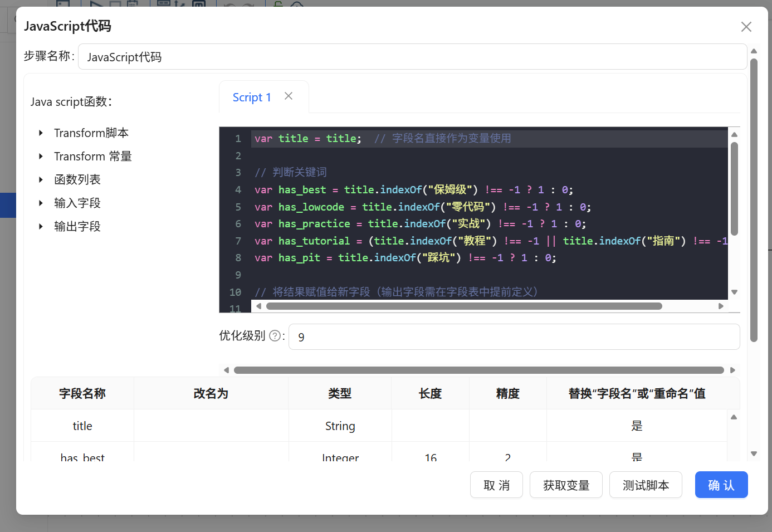The image size is (772, 532).
Task: Click the fields table scroll-right arrow
Action: 732,370
